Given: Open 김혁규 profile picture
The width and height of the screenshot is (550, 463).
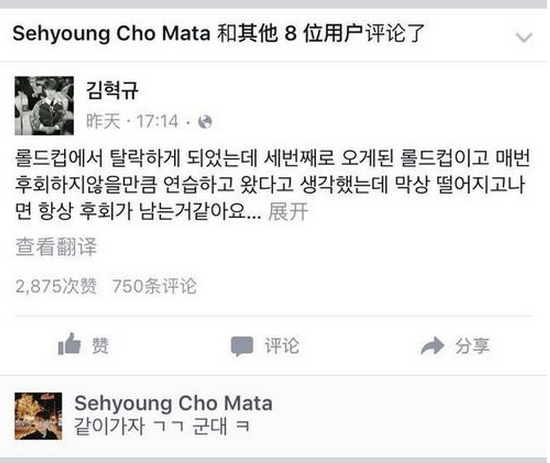Looking at the screenshot, I should tap(44, 106).
